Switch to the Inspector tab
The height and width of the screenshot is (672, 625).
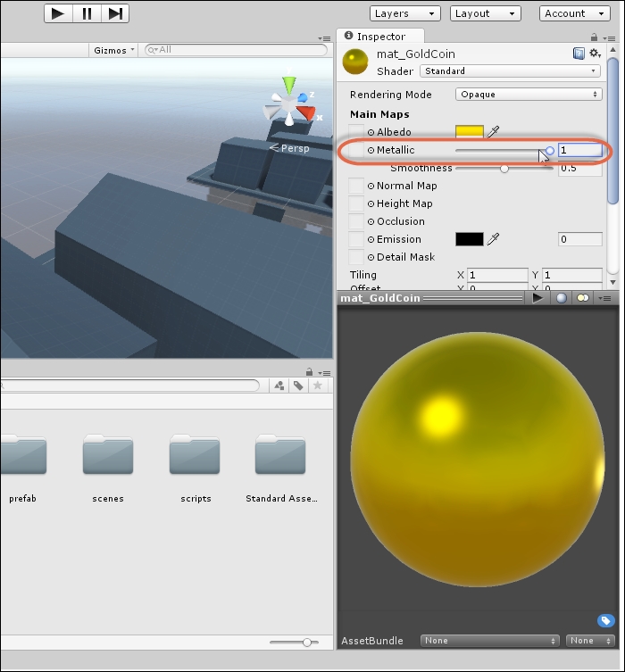[380, 37]
